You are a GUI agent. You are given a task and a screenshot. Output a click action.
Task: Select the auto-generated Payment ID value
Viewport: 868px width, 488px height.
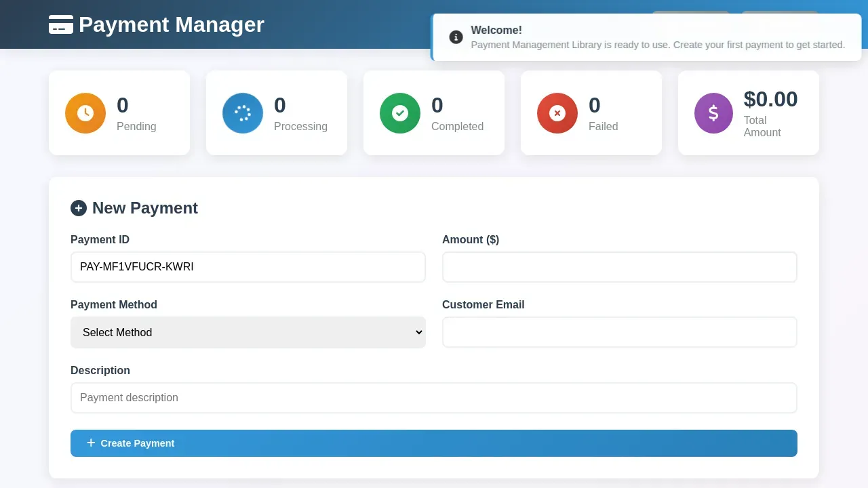[x=248, y=266]
